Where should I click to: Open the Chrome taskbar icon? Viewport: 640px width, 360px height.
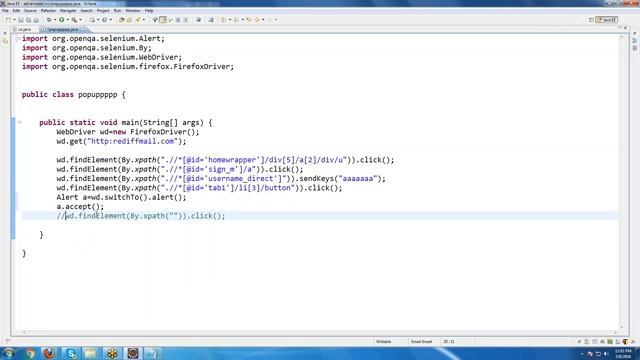tap(30, 353)
